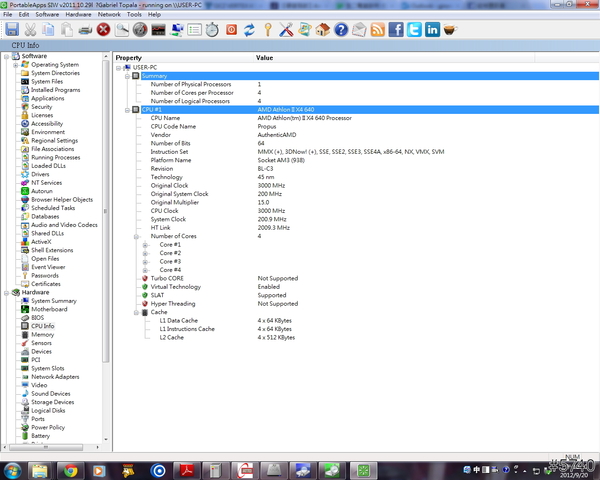Select Running Processes in the sidebar
Screen dimensions: 600x480
[x=55, y=157]
